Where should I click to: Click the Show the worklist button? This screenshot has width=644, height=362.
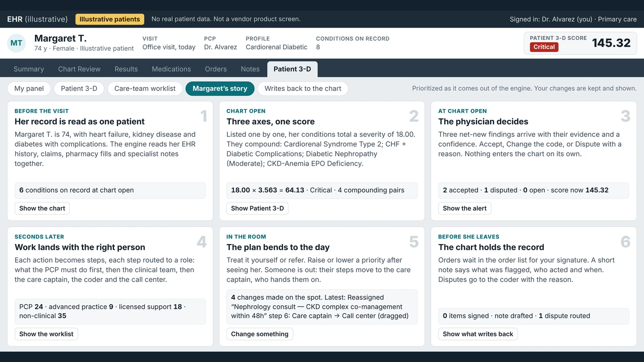point(47,334)
